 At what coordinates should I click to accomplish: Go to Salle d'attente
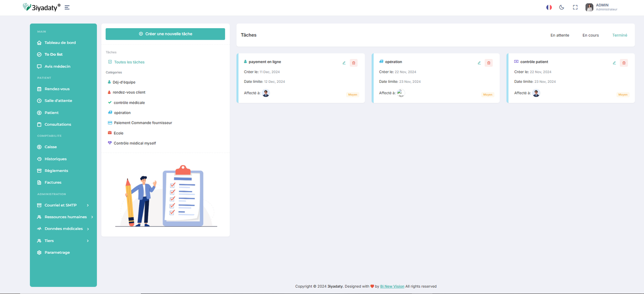pyautogui.click(x=58, y=101)
